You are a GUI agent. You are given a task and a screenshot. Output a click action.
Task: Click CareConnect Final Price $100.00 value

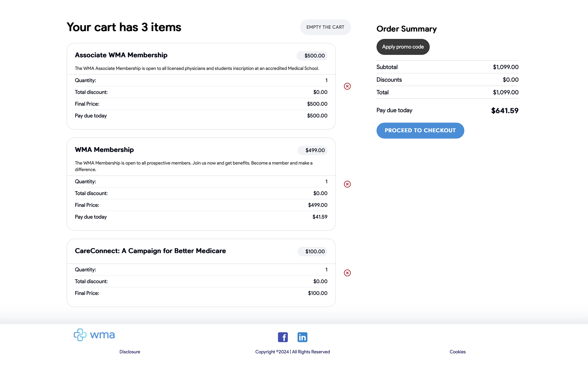click(317, 293)
